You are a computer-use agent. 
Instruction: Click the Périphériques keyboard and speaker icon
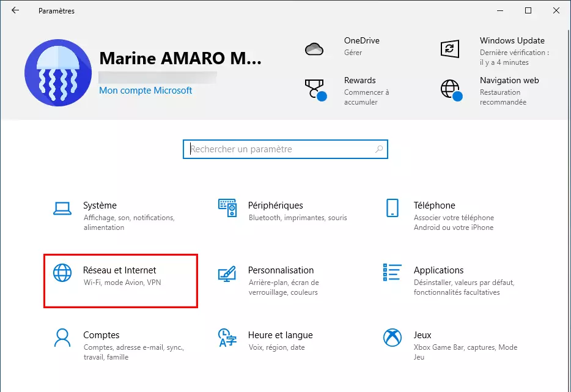[x=227, y=208]
